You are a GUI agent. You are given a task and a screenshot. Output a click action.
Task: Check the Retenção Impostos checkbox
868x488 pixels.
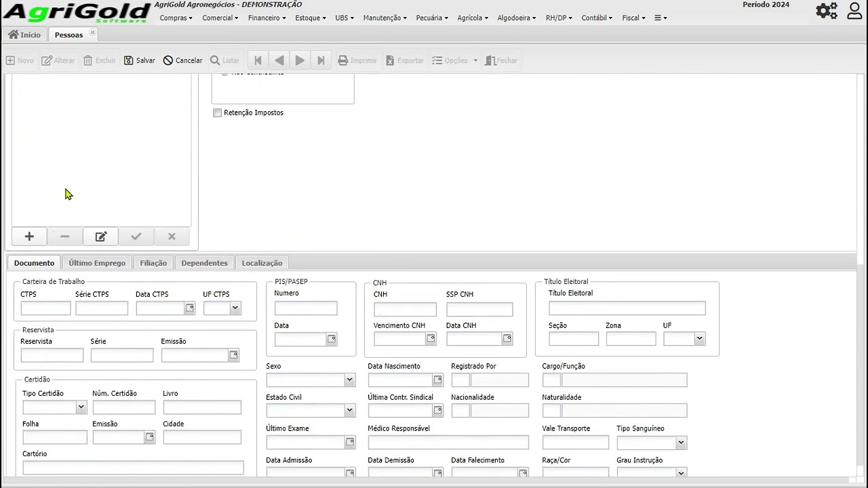click(x=217, y=113)
